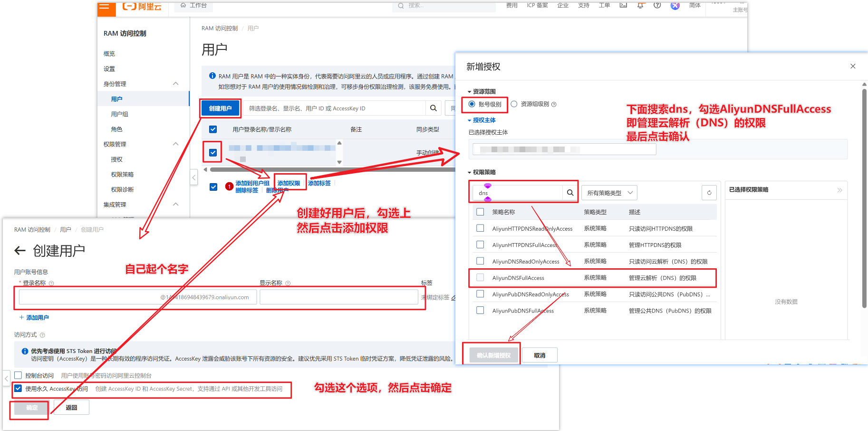
Task: Open 权限策略 in the sidebar
Action: coord(122,175)
